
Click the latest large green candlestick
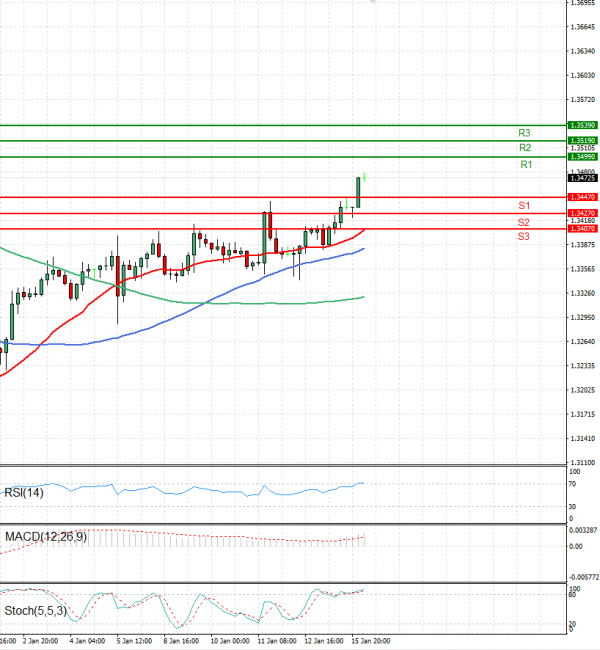[358, 193]
